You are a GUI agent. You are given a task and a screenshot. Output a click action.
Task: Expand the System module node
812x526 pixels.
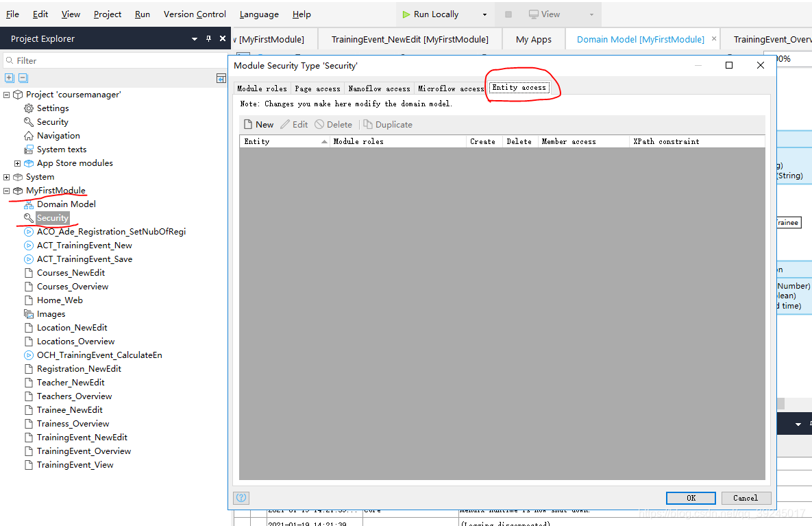(7, 177)
